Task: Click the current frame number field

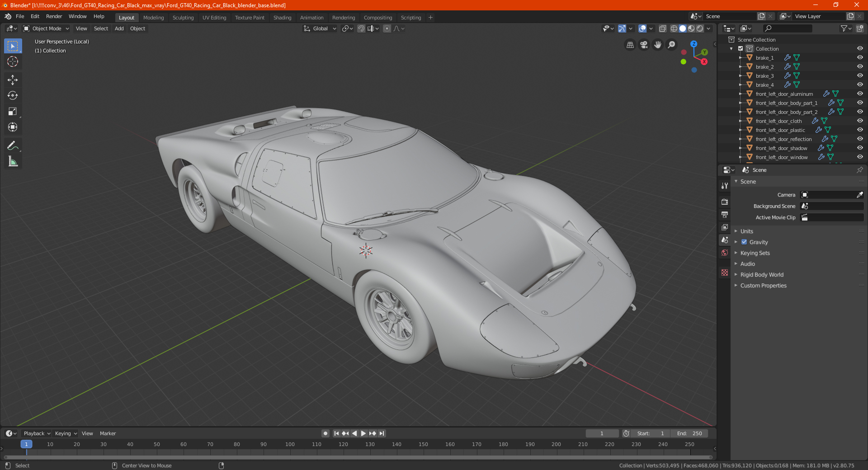Action: (x=602, y=433)
